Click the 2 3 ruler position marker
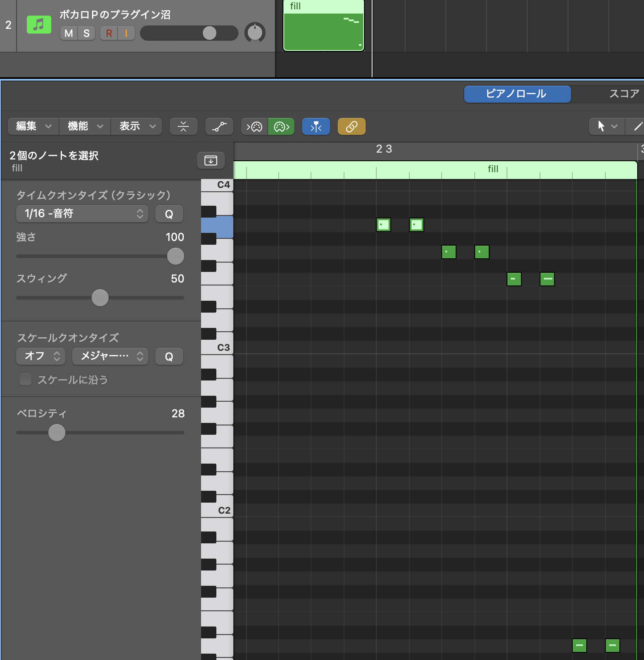 coord(384,149)
